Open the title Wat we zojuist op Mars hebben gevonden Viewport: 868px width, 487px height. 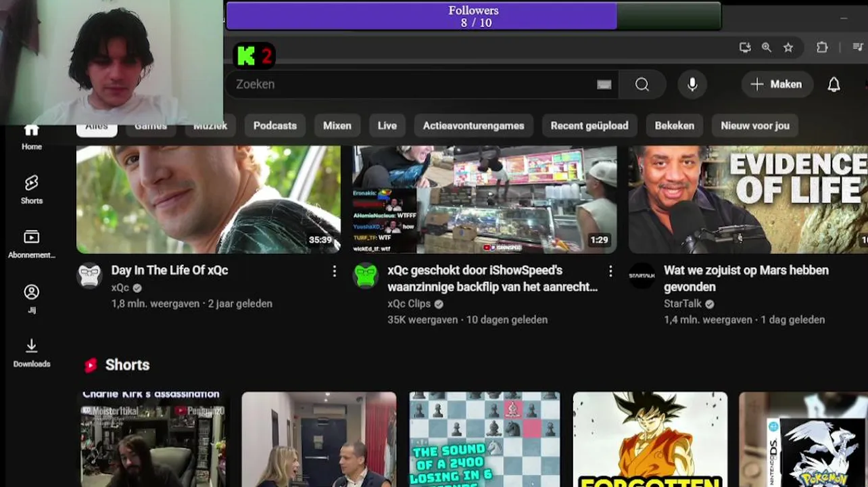tap(746, 278)
